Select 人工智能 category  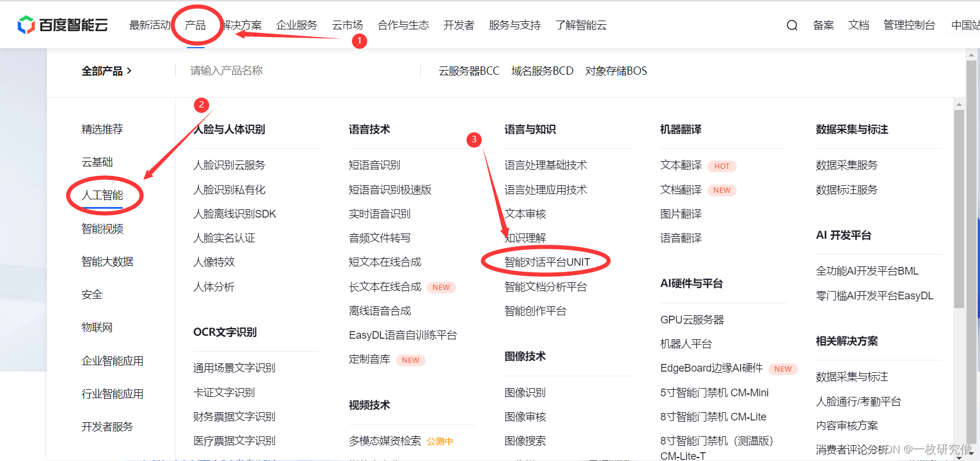(x=102, y=195)
